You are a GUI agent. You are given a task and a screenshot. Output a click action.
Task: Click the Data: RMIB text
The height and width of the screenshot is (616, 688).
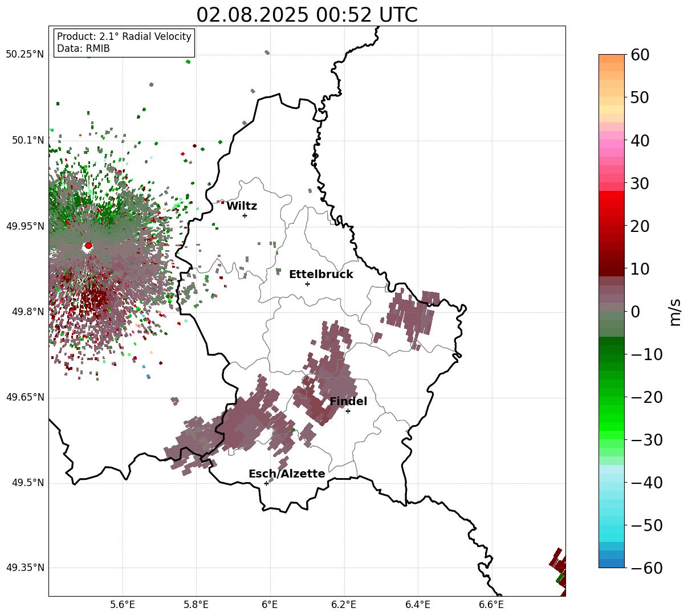83,49
